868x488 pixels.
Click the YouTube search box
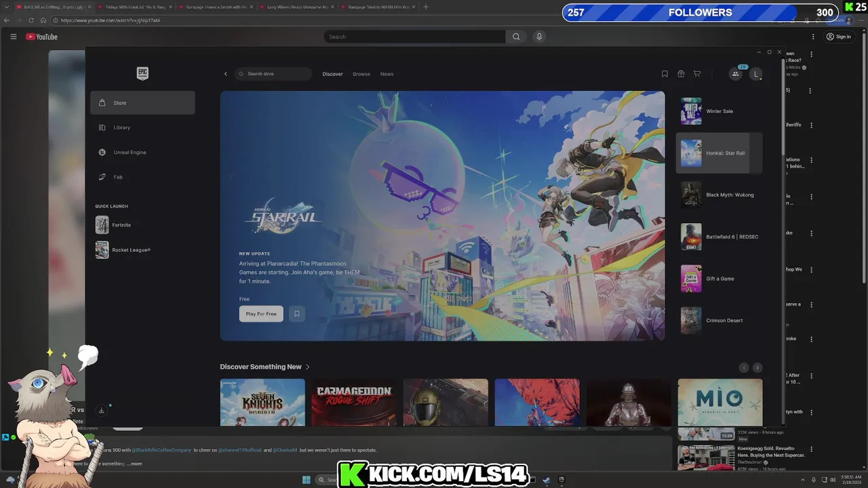414,37
